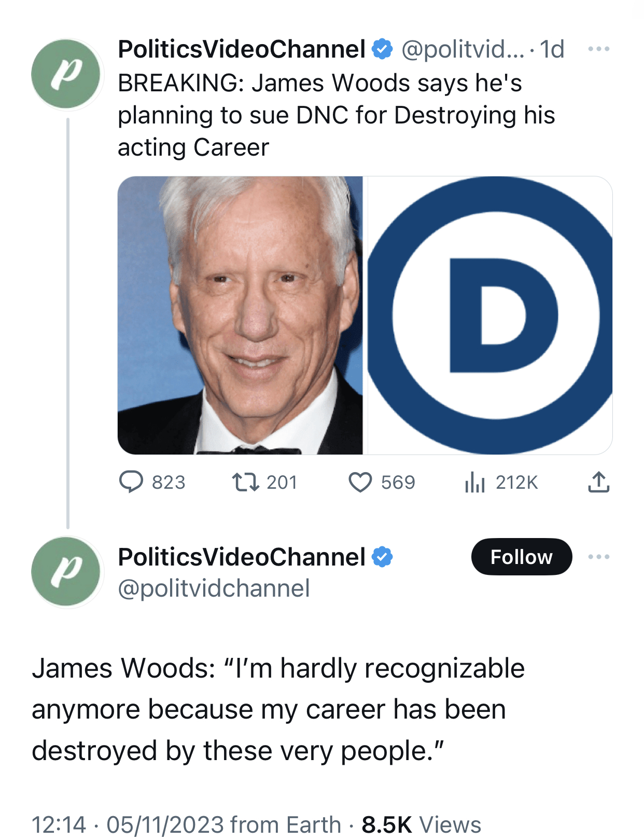
Task: Open the James Woods portrait photo
Action: 240,315
